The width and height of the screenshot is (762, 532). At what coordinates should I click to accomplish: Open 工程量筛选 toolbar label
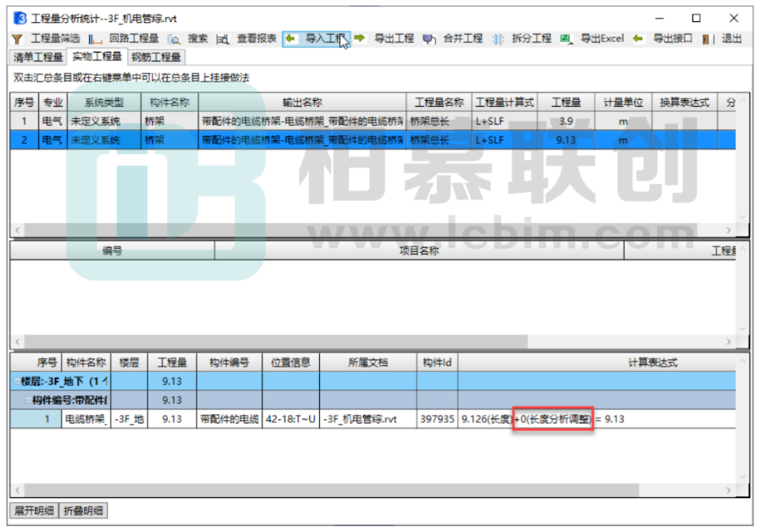pyautogui.click(x=55, y=38)
